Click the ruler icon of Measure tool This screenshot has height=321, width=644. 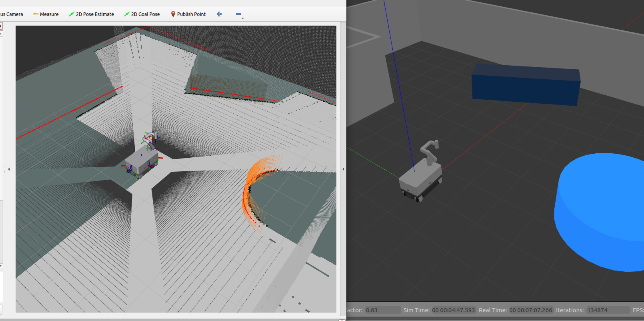(36, 14)
